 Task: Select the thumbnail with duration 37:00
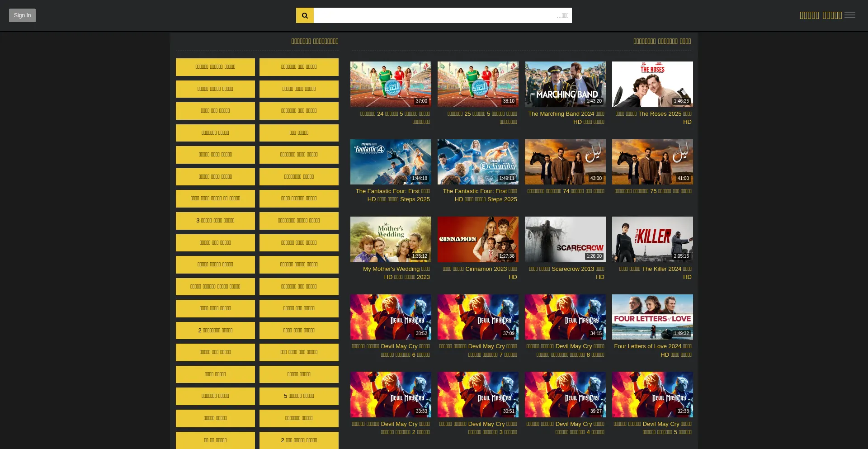point(391,84)
